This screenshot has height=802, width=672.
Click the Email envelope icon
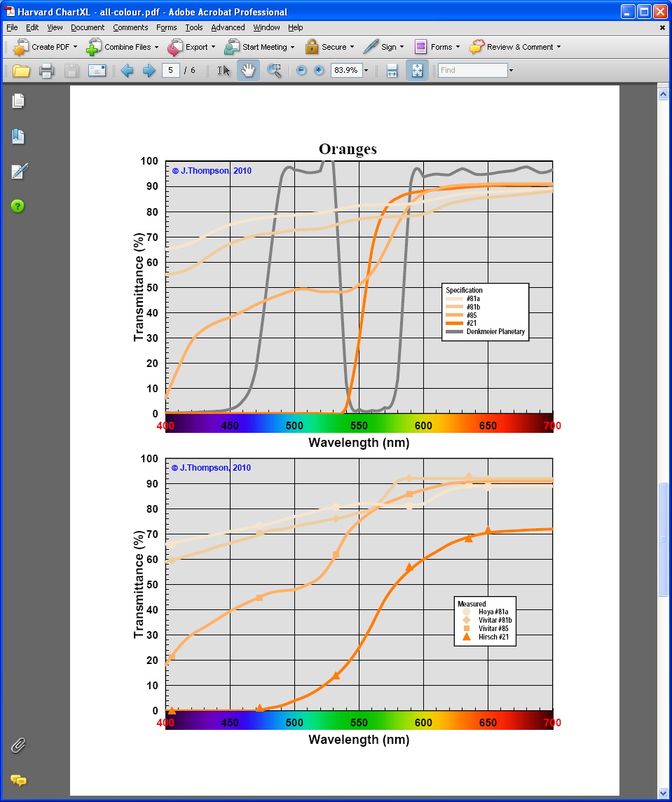click(x=97, y=71)
